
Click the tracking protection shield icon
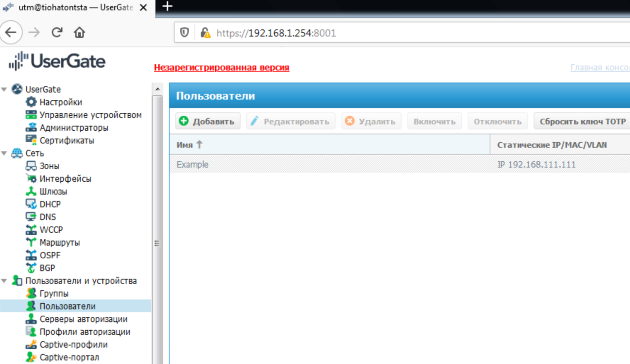click(184, 33)
